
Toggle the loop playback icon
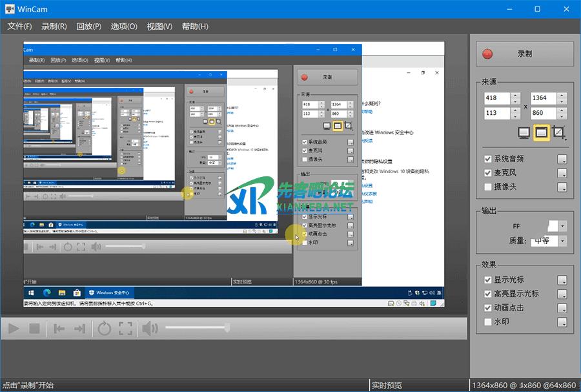coord(104,329)
